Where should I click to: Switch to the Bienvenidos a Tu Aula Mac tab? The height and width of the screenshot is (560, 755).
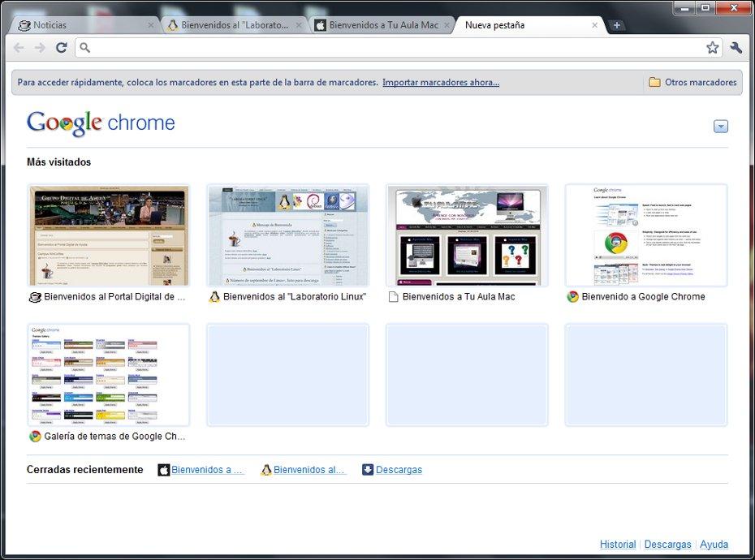[382, 25]
